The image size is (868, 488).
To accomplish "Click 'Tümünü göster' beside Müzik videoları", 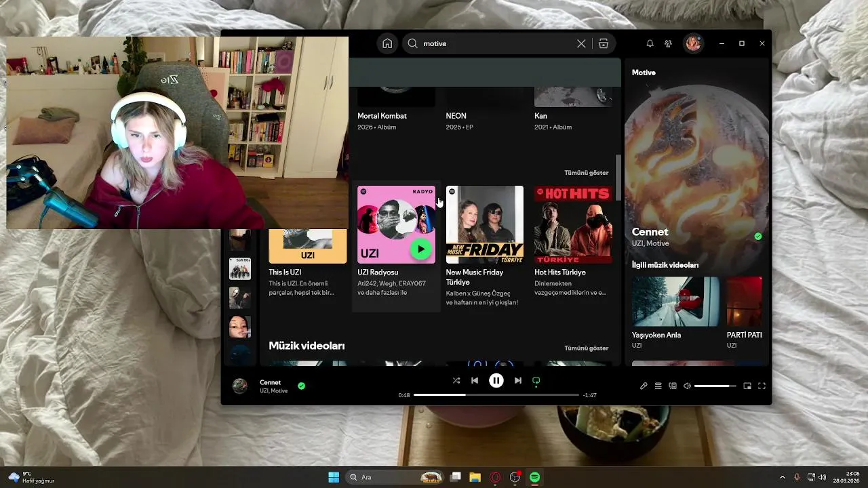I will coord(586,348).
